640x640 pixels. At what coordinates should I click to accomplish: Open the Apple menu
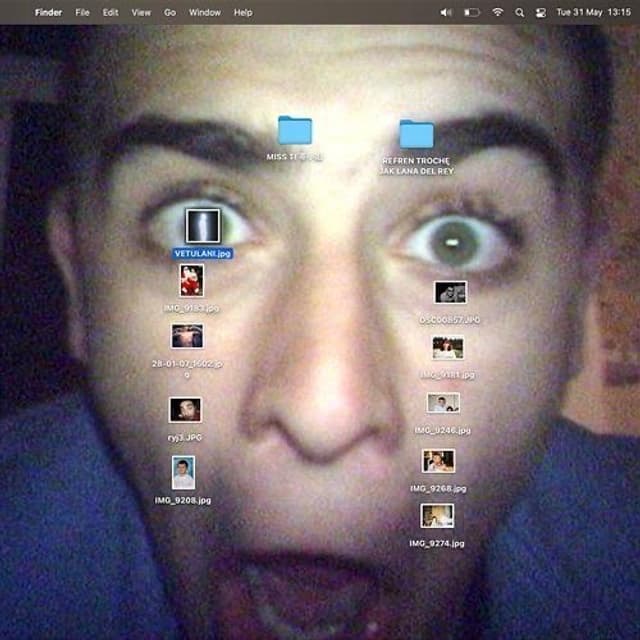15,13
